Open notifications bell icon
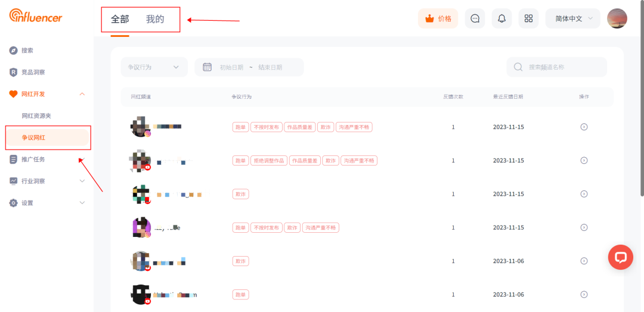644x312 pixels. pos(501,18)
